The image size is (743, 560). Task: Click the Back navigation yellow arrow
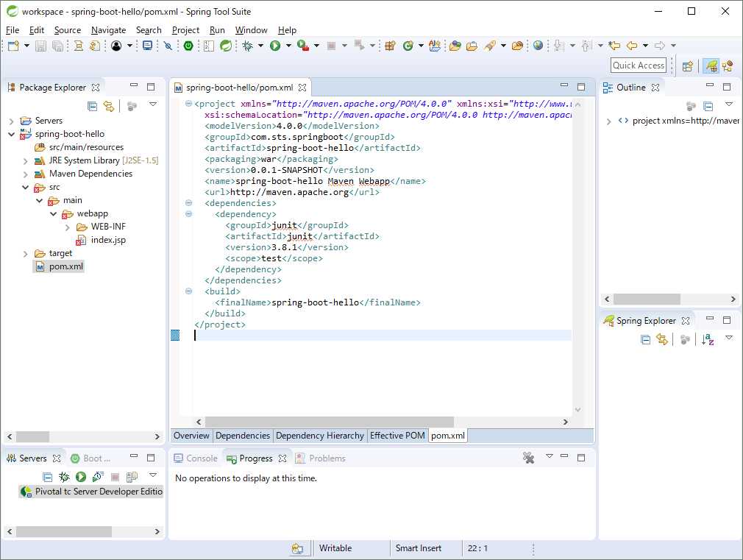tap(632, 46)
